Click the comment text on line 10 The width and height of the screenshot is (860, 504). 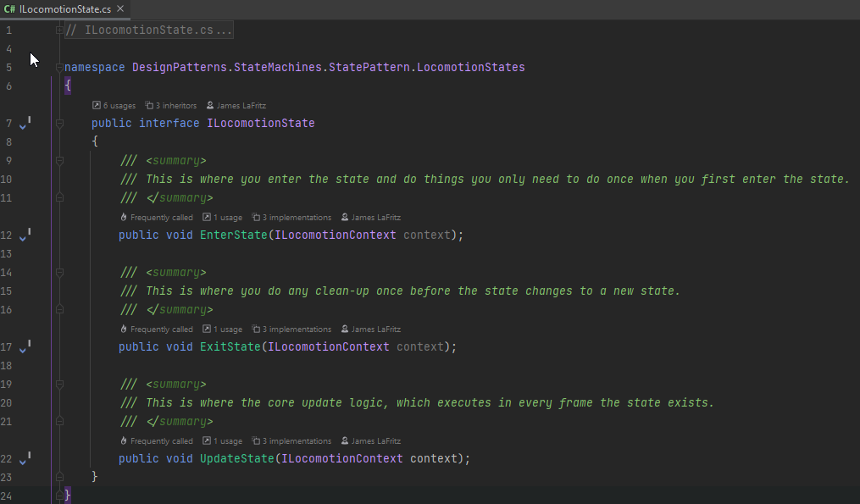click(485, 180)
